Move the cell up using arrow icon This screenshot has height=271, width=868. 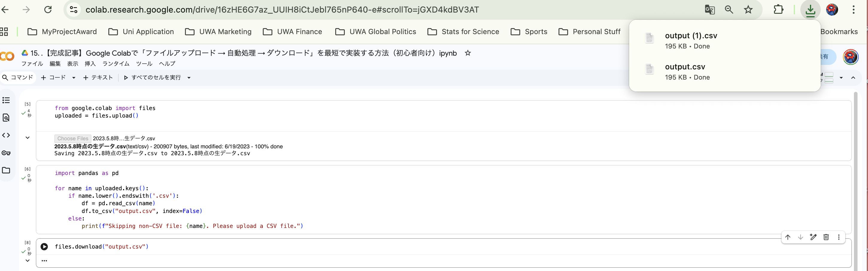[x=788, y=237]
